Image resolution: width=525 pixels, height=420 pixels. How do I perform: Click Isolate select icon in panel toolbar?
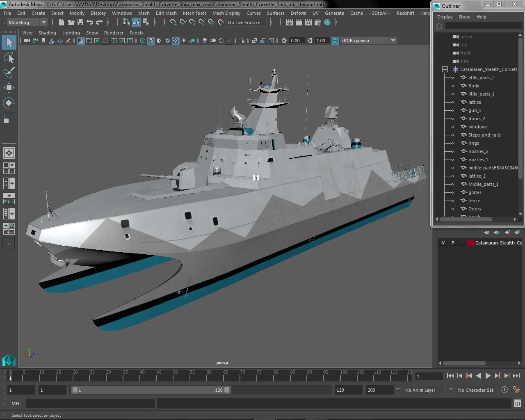(242, 41)
